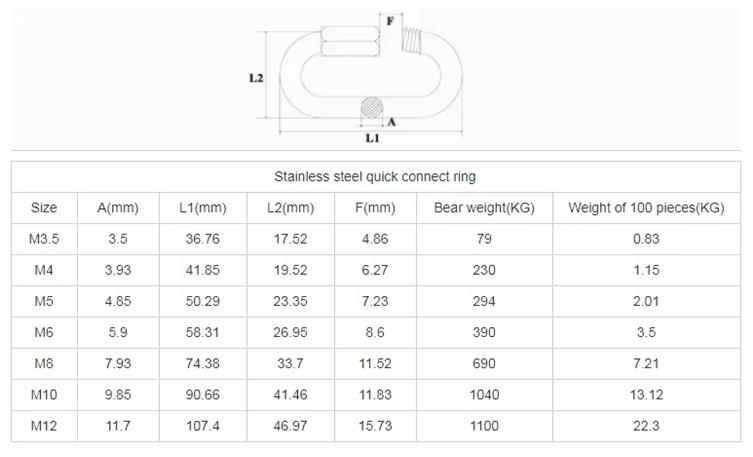Select the M3.5 size cell
Image resolution: width=753 pixels, height=457 pixels.
pos(44,240)
